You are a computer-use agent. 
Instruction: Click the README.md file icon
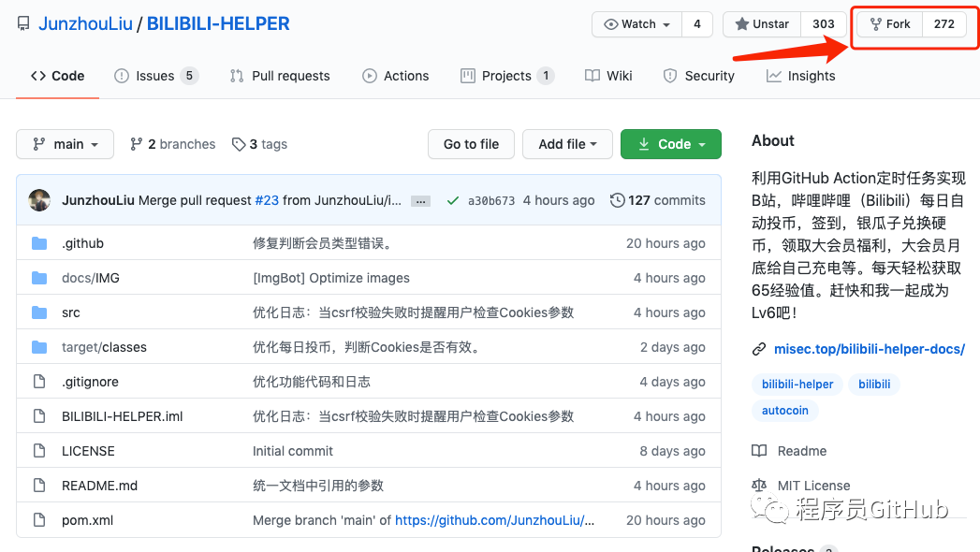point(39,486)
